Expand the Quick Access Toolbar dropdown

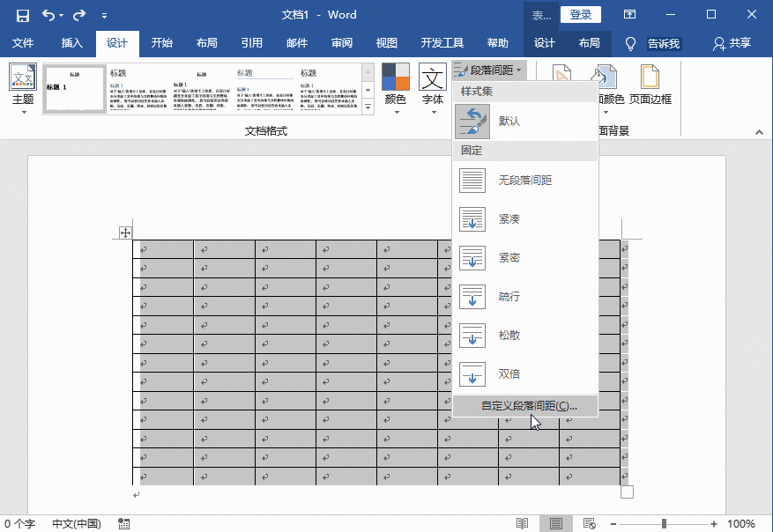click(102, 14)
